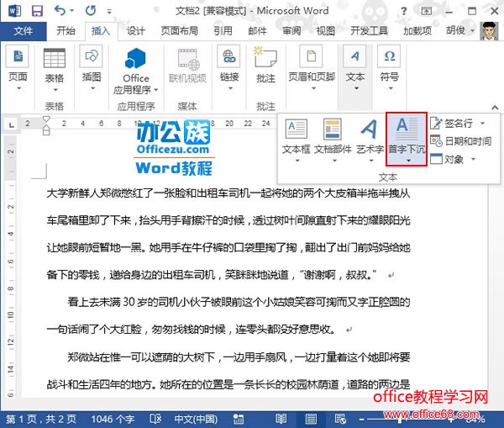This screenshot has height=428, width=504.
Task: Click the 链接 (Links) icon
Action: pyautogui.click(x=228, y=56)
